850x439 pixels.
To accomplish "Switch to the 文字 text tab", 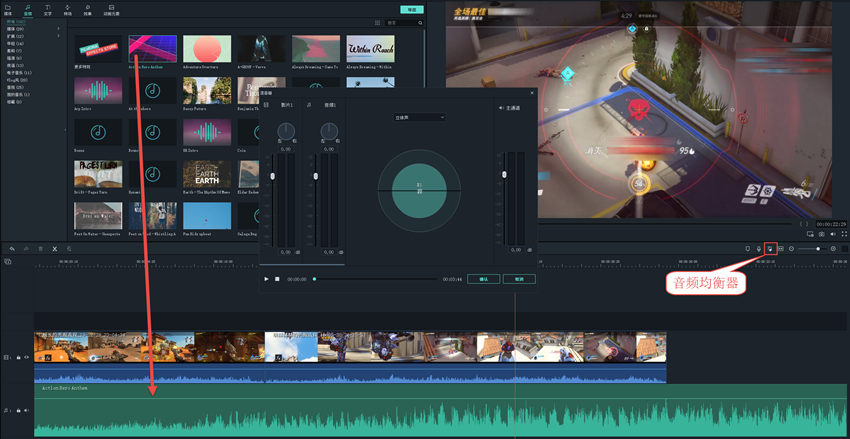I will (47, 9).
